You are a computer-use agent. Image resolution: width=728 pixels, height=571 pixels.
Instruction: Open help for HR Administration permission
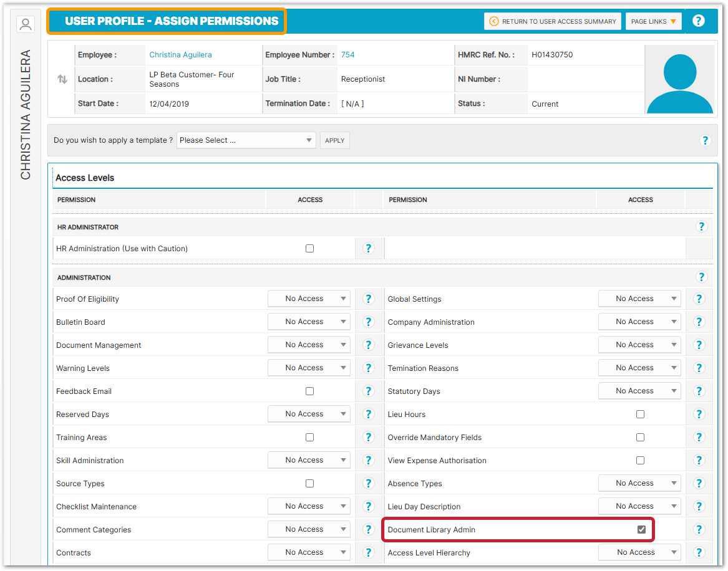coord(368,248)
